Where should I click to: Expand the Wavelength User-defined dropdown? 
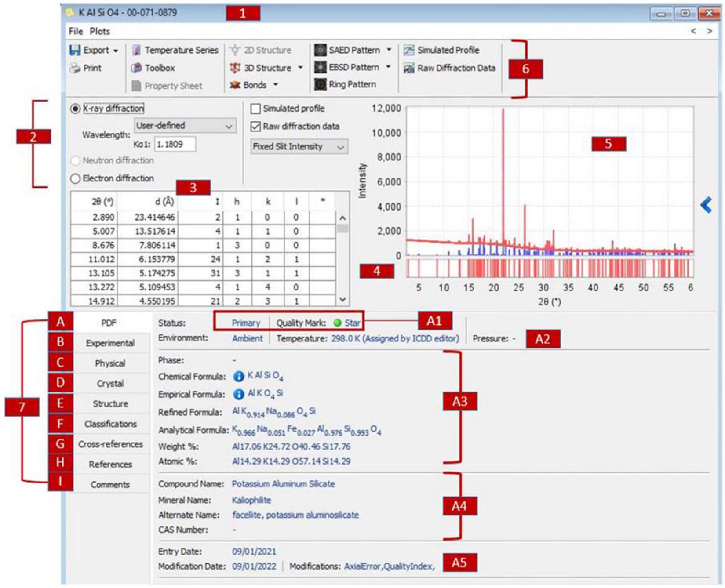point(228,126)
